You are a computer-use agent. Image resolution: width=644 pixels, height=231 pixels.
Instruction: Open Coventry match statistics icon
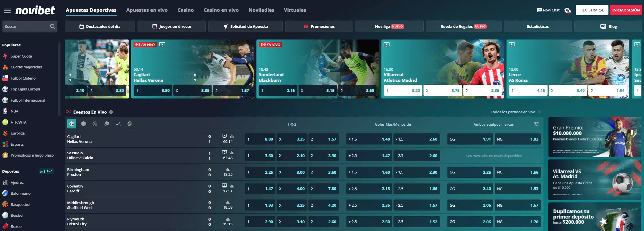tap(232, 185)
